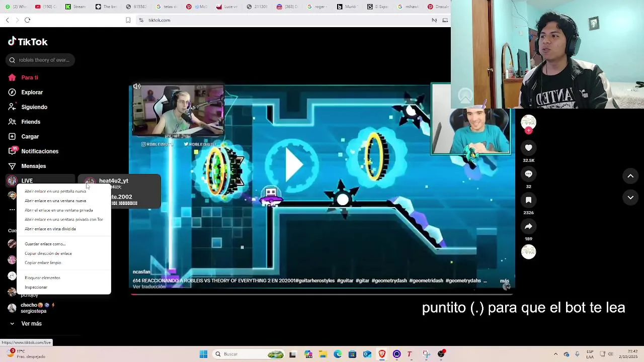644x362 pixels.
Task: Open the weather widget showing 17°C
Action: (x=26, y=354)
